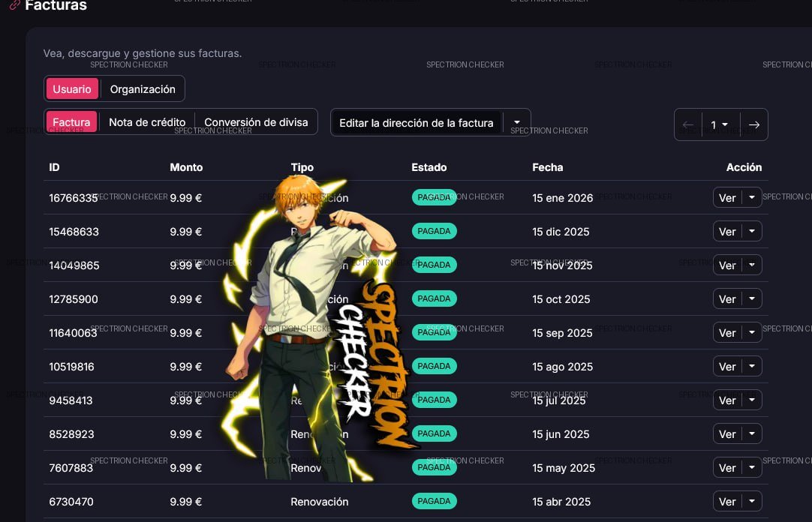Screen dimensions: 812x522
Task: Click Ver for invoice 14049865
Action: [726, 265]
